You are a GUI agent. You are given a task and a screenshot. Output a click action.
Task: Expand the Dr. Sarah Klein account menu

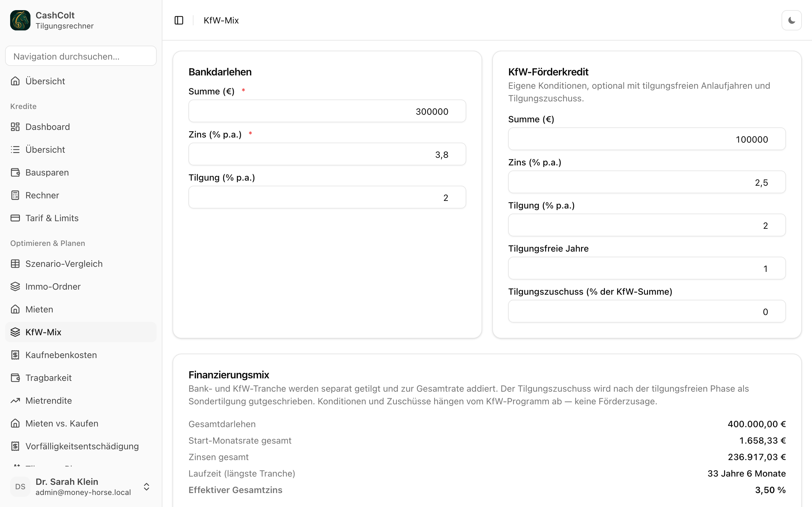point(81,486)
